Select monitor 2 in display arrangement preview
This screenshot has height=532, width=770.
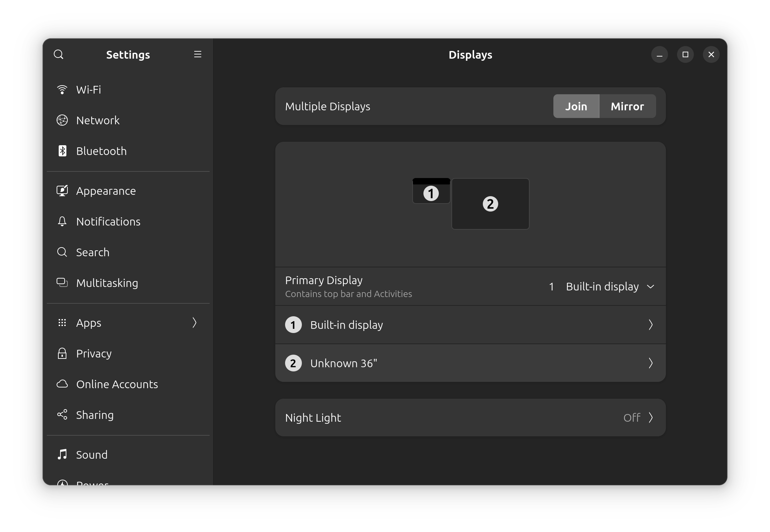(490, 204)
